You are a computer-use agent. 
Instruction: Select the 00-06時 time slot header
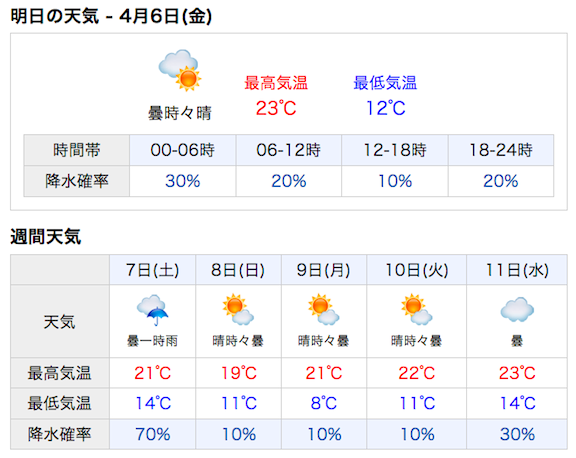click(183, 150)
